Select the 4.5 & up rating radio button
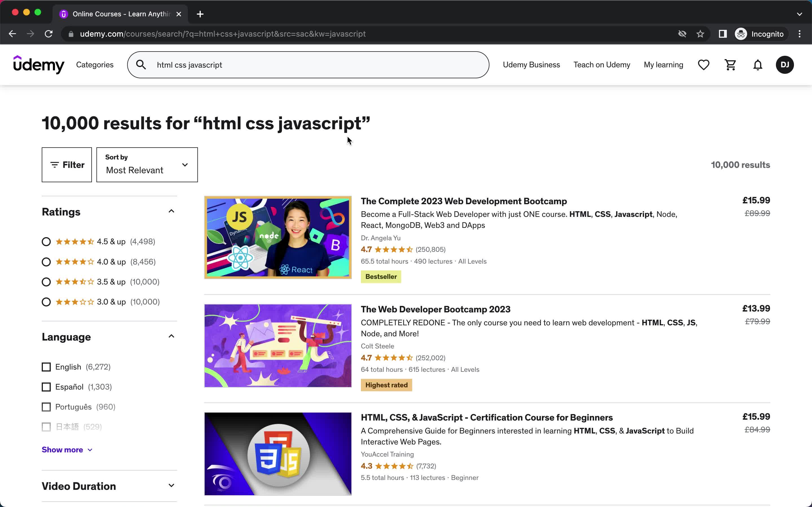 click(46, 241)
